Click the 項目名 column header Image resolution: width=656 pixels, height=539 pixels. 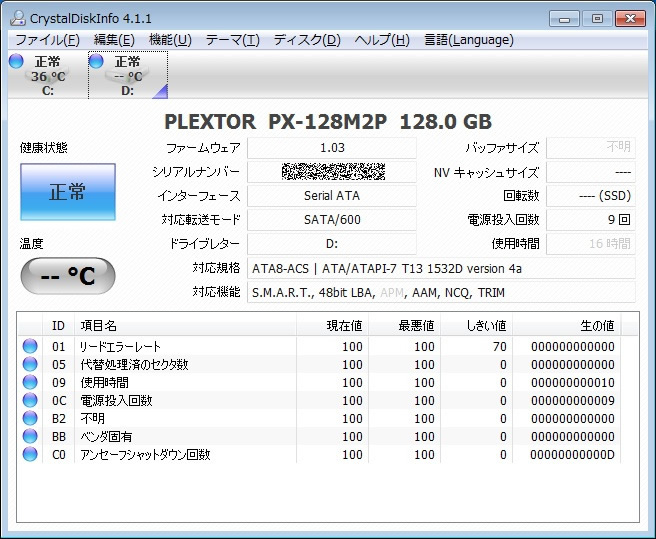pyautogui.click(x=185, y=326)
